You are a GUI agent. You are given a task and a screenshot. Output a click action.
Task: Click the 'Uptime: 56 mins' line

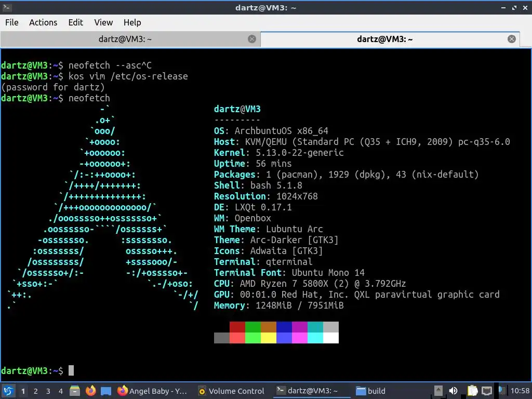pos(253,164)
